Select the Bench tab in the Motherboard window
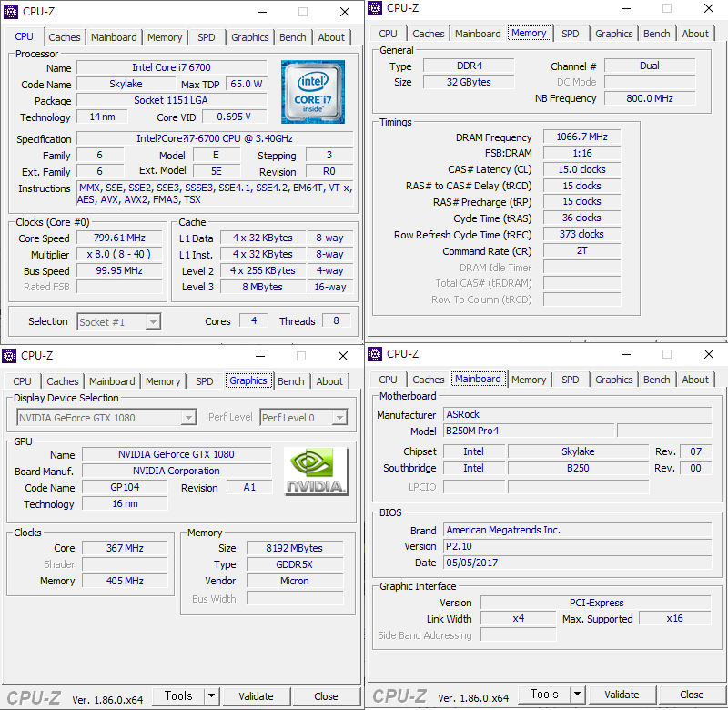728x710 pixels. [656, 380]
